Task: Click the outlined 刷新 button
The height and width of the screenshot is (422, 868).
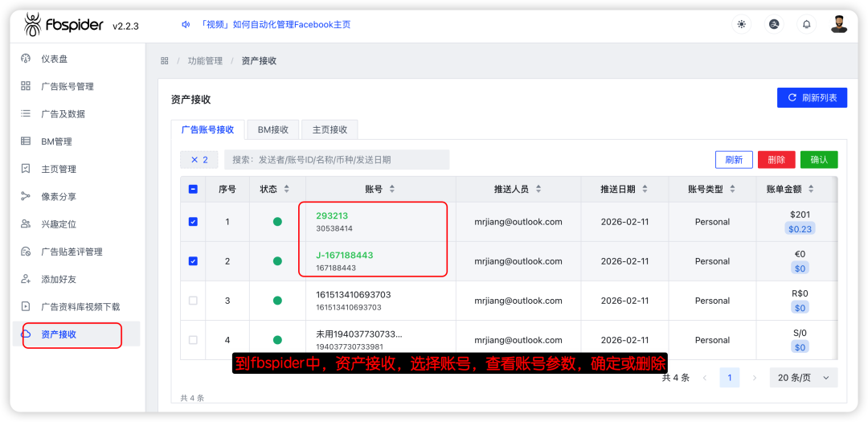Action: [x=734, y=159]
